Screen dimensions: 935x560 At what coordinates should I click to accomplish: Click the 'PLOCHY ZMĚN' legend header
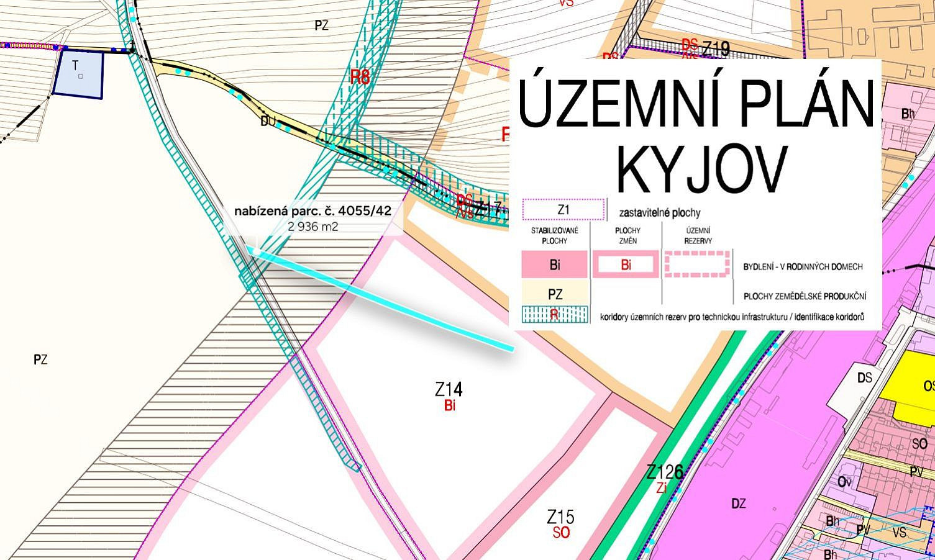click(626, 235)
